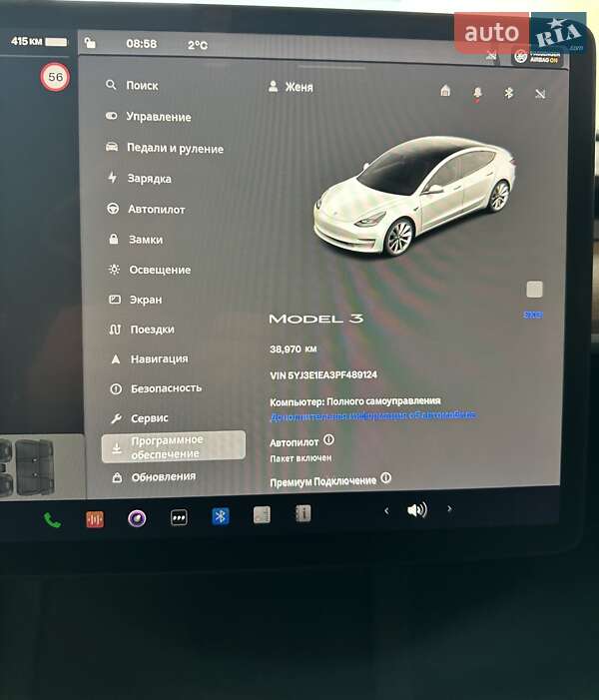This screenshot has width=599, height=700.
Task: Click the magnifier search icon
Action: (x=111, y=84)
